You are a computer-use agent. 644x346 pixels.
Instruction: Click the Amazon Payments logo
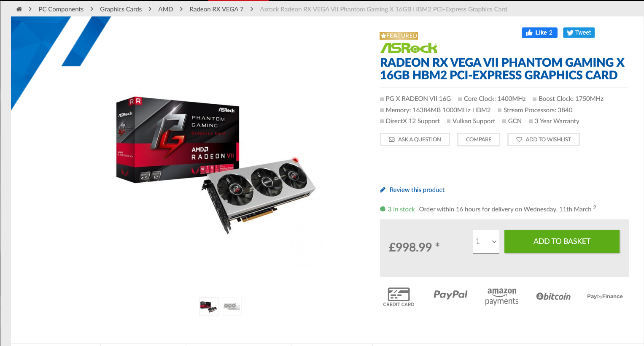pyautogui.click(x=502, y=296)
